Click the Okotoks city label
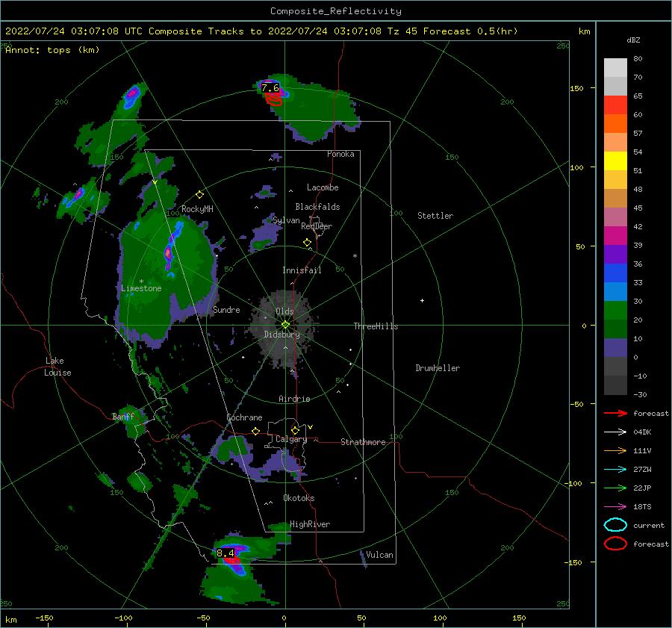Image resolution: width=672 pixels, height=628 pixels. [x=299, y=498]
